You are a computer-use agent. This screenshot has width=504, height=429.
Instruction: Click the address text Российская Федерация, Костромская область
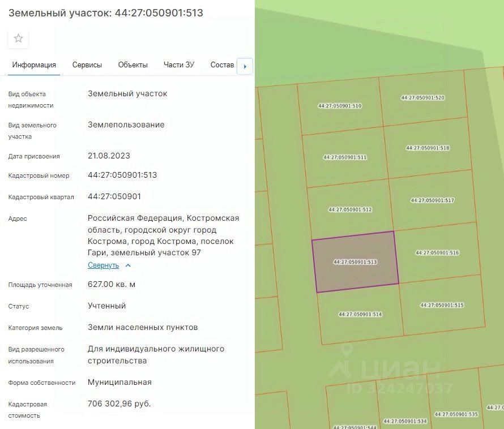(x=163, y=224)
